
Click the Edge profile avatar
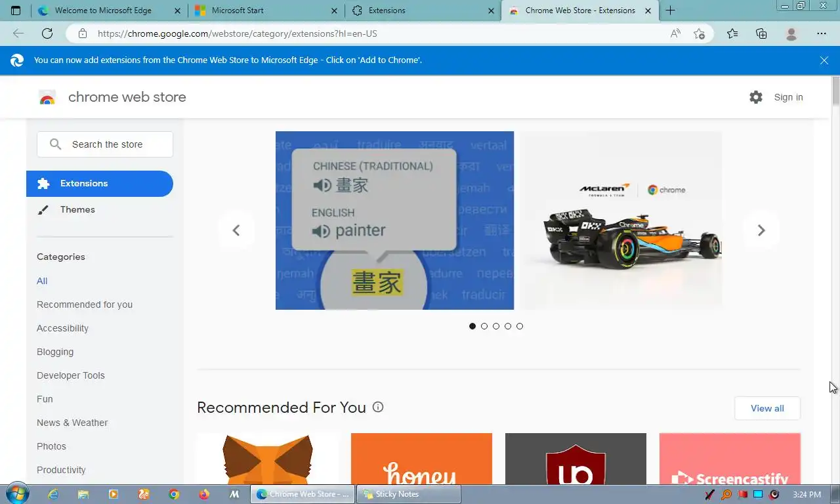(x=791, y=33)
